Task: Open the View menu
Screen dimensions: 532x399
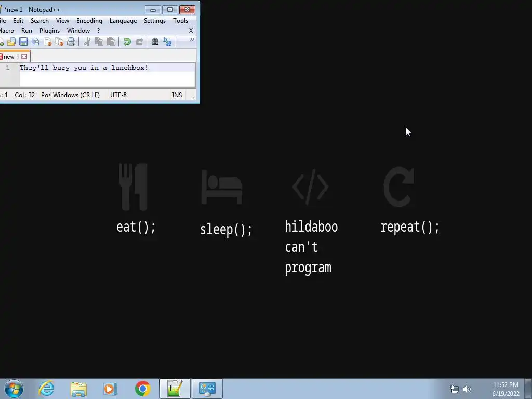Action: (x=62, y=21)
